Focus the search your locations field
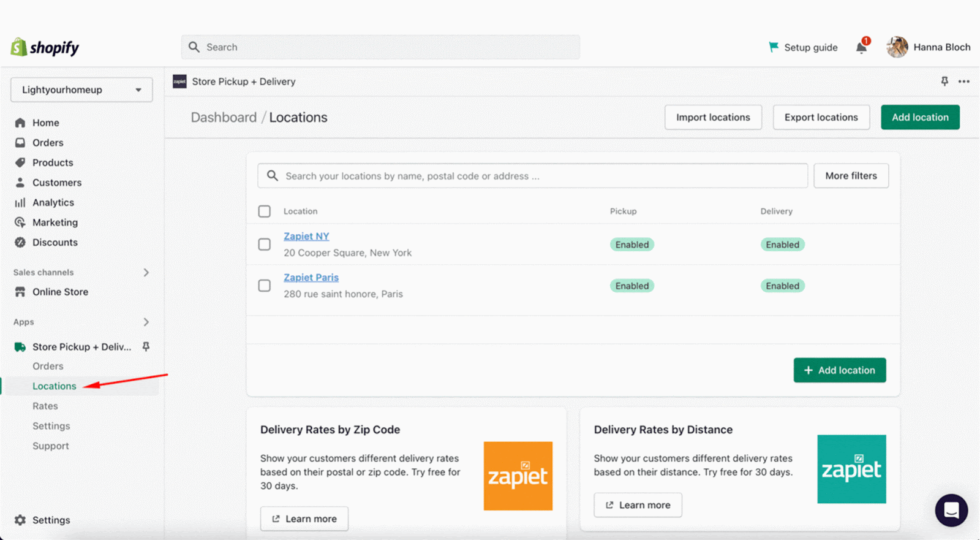 coord(532,176)
